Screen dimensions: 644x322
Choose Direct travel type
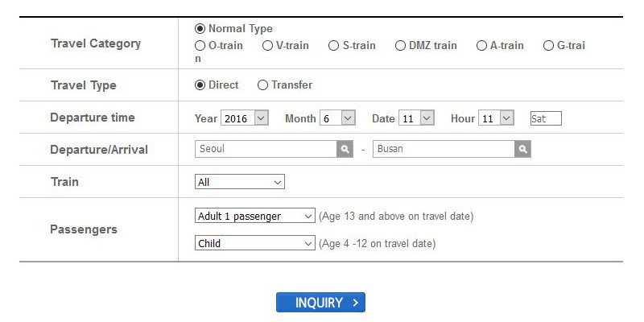[200, 85]
